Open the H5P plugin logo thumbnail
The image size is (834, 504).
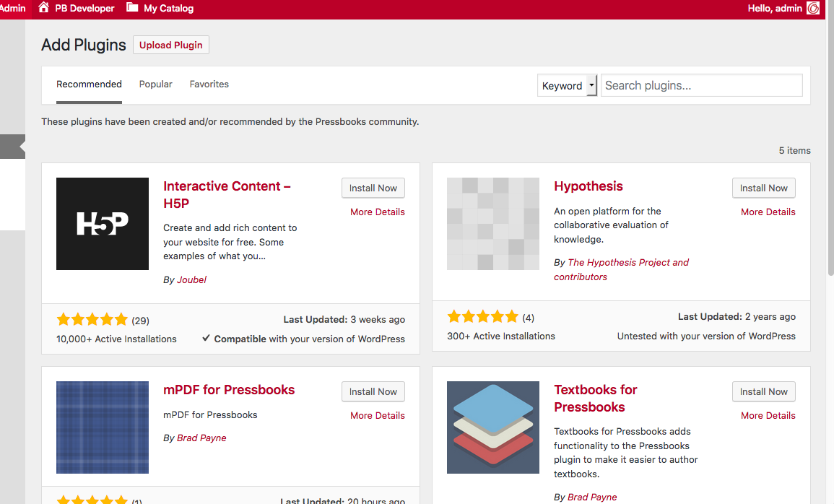[x=103, y=224]
